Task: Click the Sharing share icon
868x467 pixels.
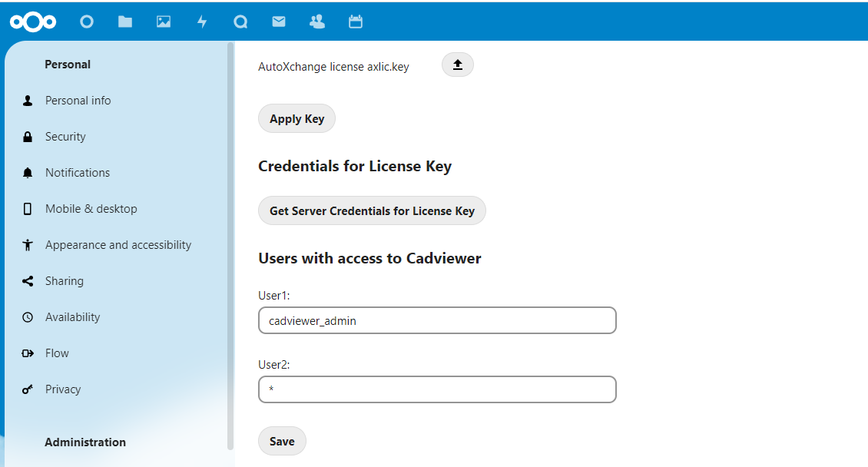Action: [x=28, y=281]
